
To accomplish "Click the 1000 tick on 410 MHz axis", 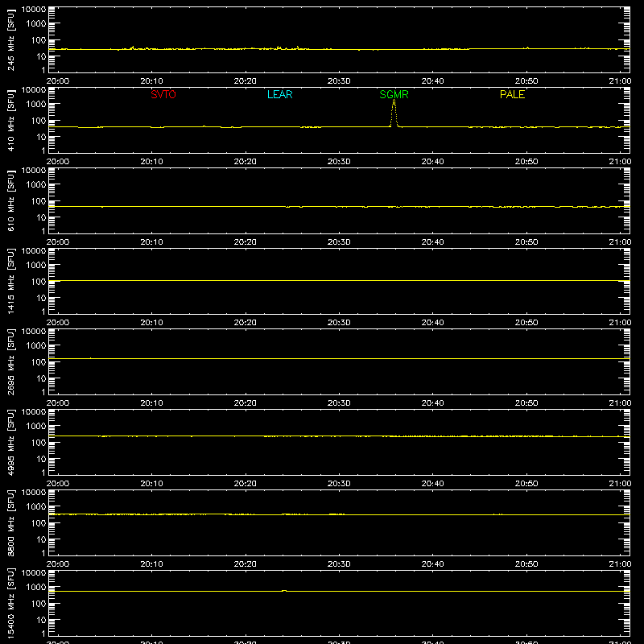I will click(36, 105).
